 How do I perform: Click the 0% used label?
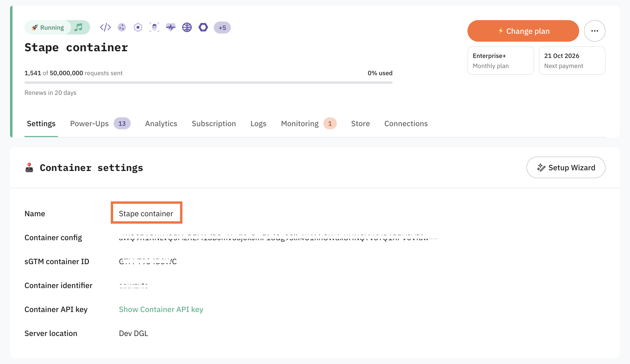pyautogui.click(x=380, y=73)
